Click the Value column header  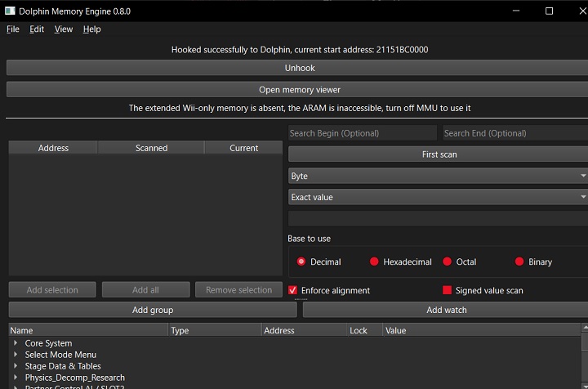point(482,330)
